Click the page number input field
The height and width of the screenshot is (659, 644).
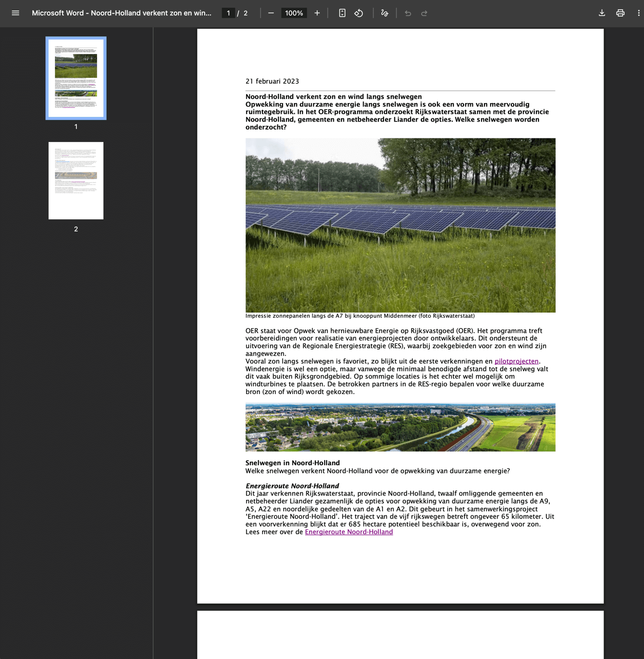coord(228,13)
